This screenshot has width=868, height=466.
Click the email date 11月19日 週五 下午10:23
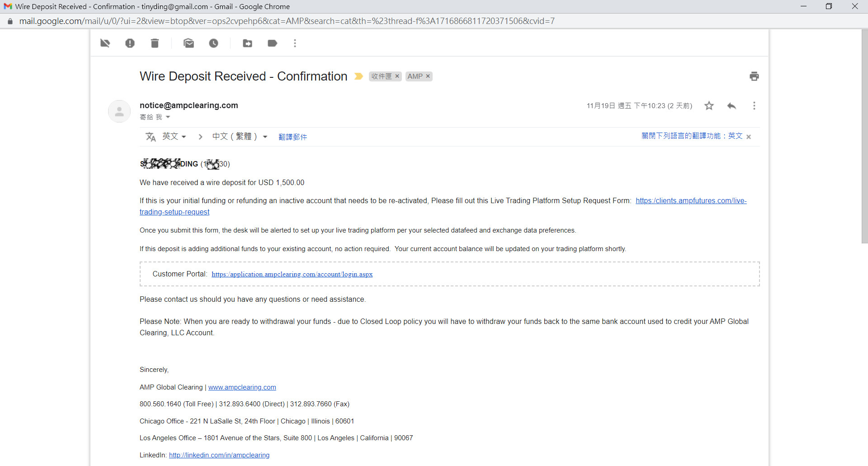pyautogui.click(x=639, y=105)
